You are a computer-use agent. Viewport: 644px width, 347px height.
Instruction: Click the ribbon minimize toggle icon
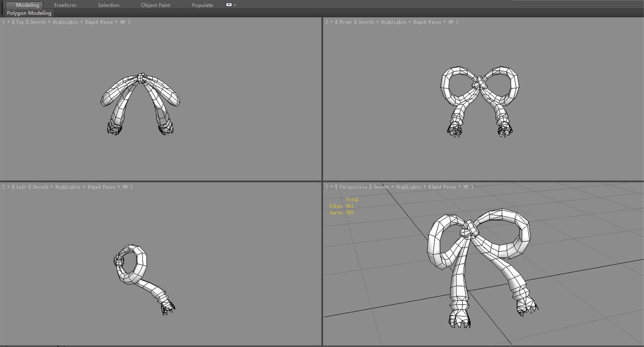click(229, 5)
